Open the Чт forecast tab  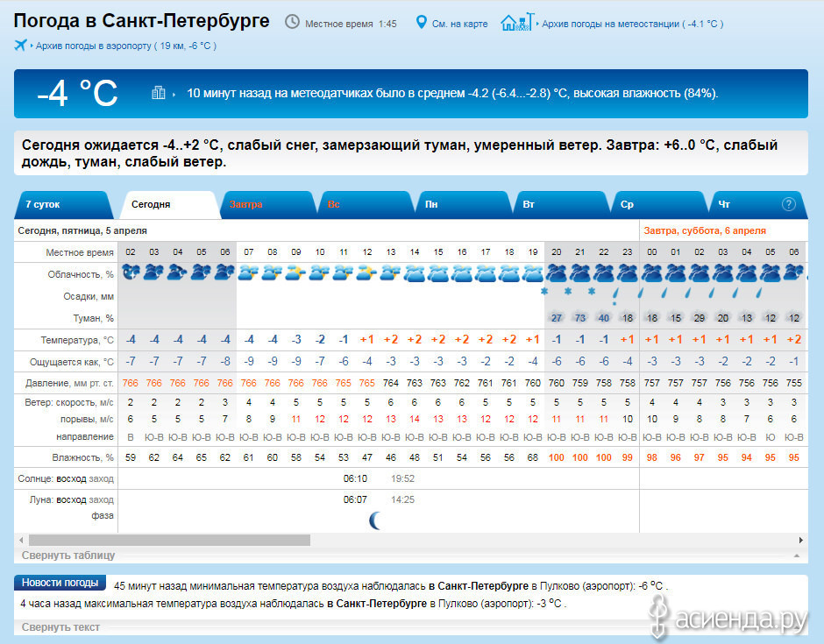click(757, 204)
